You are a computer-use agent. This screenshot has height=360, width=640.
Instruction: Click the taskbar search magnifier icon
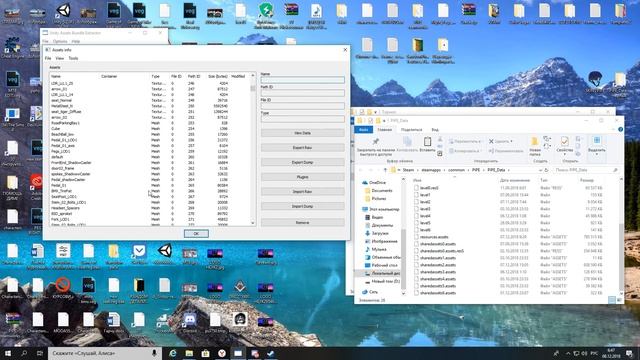(x=24, y=353)
